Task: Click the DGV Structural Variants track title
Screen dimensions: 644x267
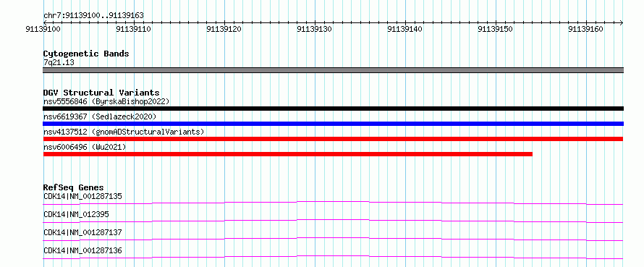Action: [x=101, y=93]
